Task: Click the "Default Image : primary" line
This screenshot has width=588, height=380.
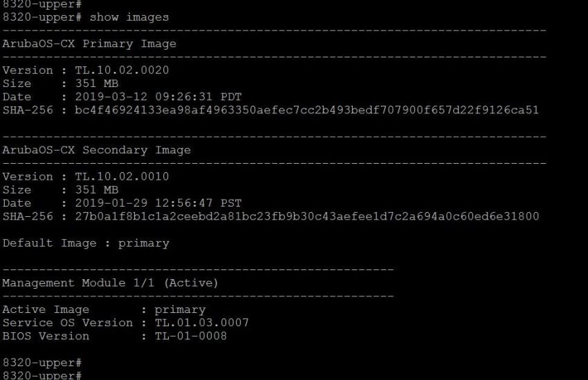Action: (x=86, y=243)
